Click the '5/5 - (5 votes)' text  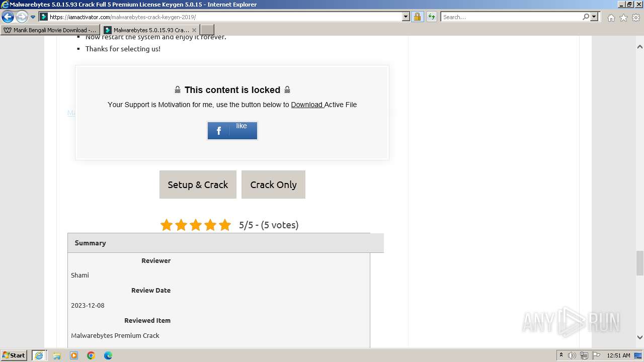269,225
